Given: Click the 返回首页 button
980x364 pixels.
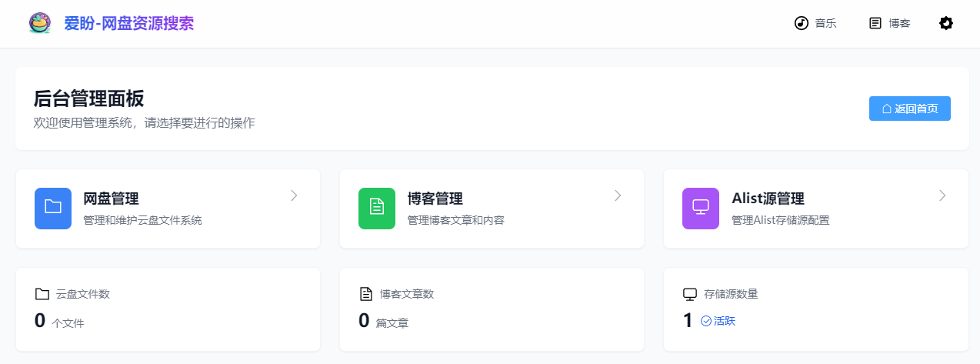Looking at the screenshot, I should click(x=910, y=109).
